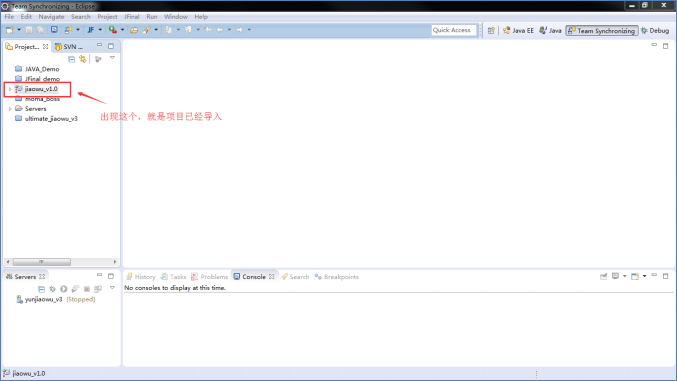Image resolution: width=677 pixels, height=381 pixels.
Task: Click the green Run with coverage icon
Action: 113,30
